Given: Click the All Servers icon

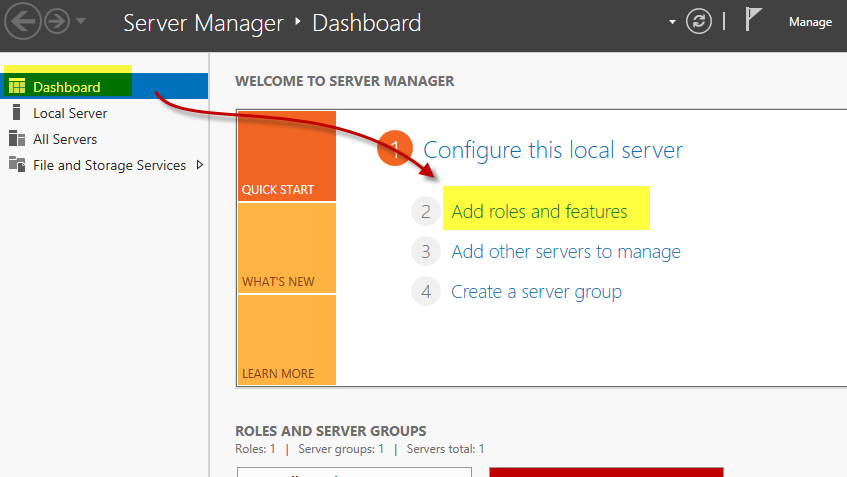Looking at the screenshot, I should click(x=17, y=138).
